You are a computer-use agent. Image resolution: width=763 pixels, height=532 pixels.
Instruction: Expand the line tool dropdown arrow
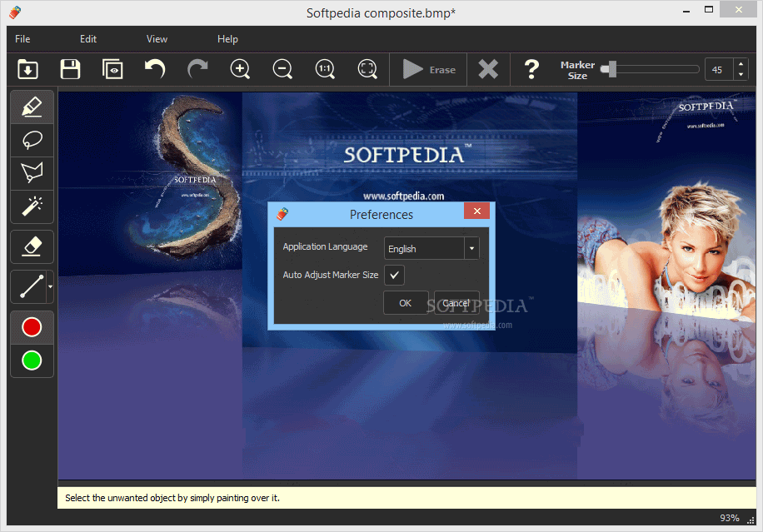(x=50, y=286)
